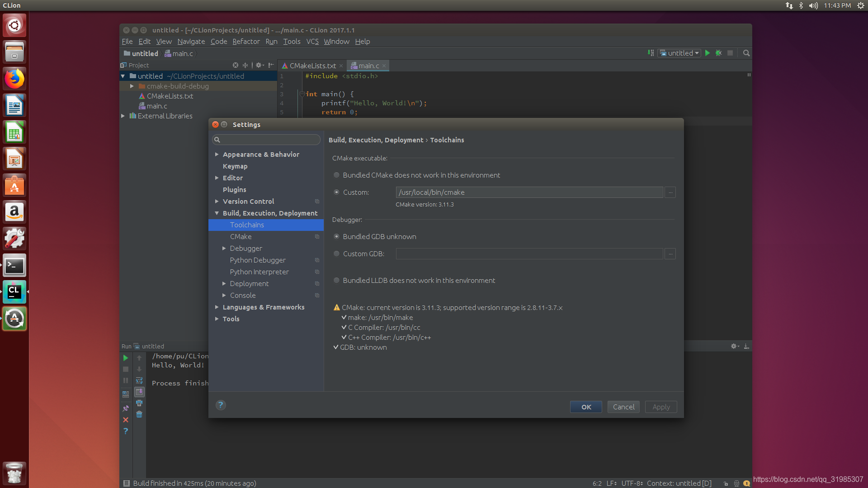Click the Stop button in toolbar
This screenshot has width=868, height=488.
(730, 53)
